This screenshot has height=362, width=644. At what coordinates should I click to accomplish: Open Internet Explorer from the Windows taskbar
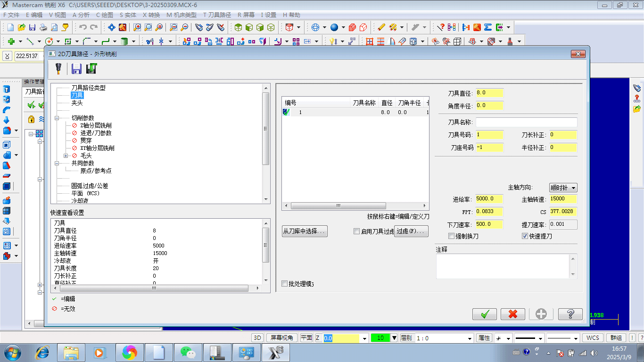[x=43, y=352]
